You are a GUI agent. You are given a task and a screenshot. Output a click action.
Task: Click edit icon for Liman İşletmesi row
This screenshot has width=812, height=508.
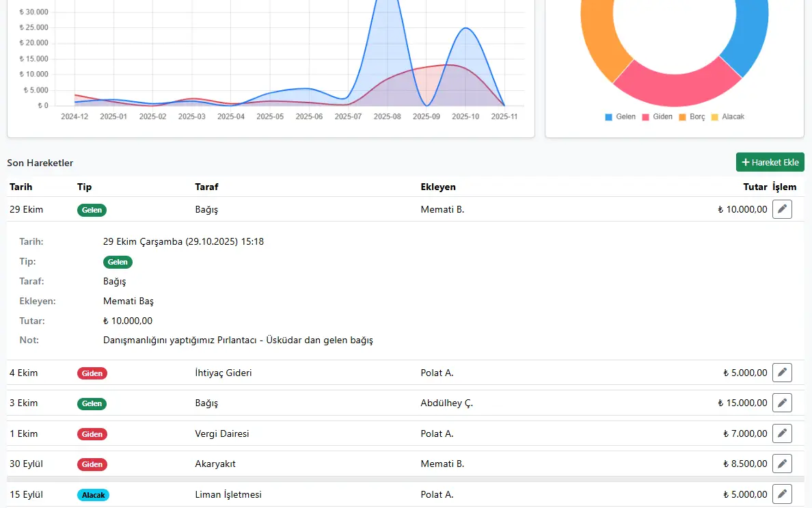coord(782,494)
